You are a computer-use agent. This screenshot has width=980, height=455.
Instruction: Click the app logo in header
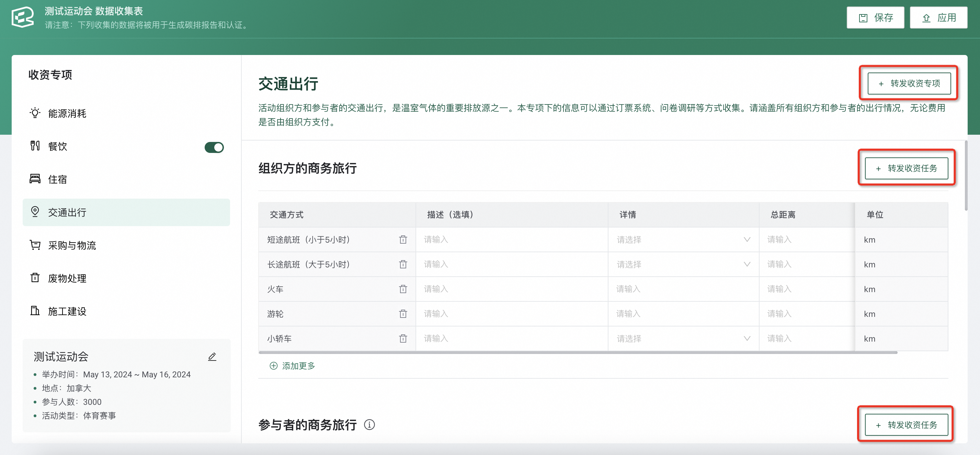[23, 17]
